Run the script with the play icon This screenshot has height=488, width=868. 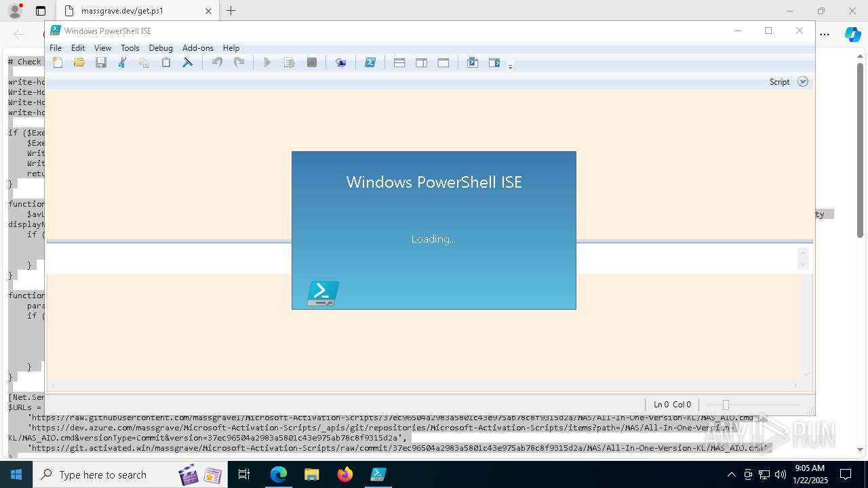pos(267,63)
